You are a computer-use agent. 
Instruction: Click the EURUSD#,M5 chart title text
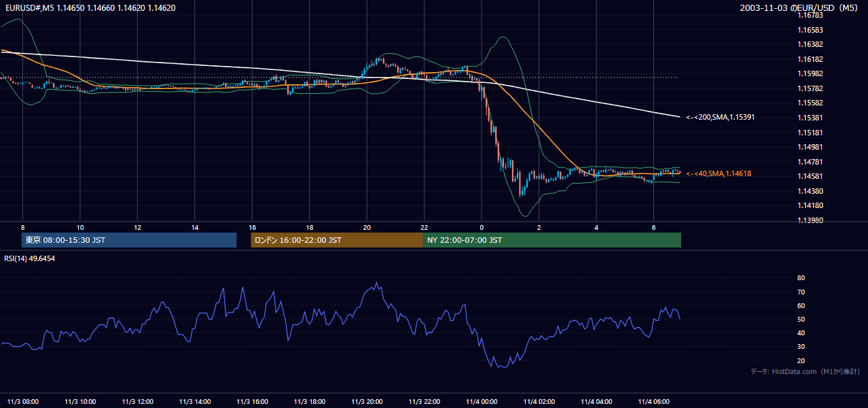click(x=90, y=8)
